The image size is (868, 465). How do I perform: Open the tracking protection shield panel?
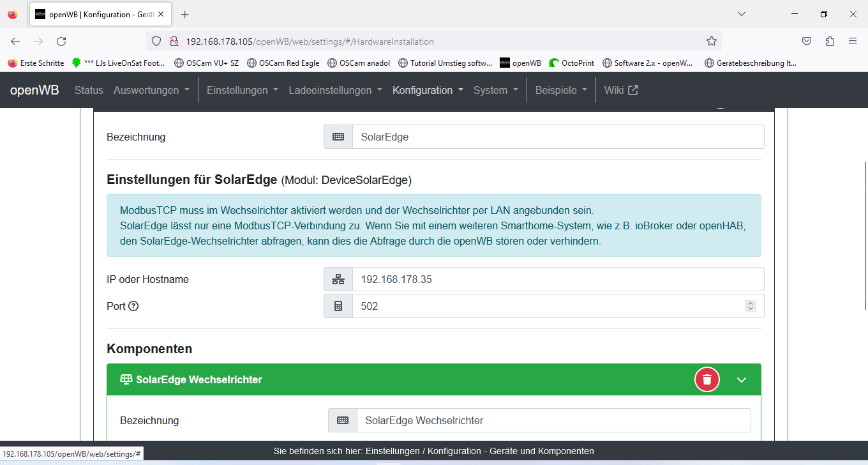[x=156, y=42]
